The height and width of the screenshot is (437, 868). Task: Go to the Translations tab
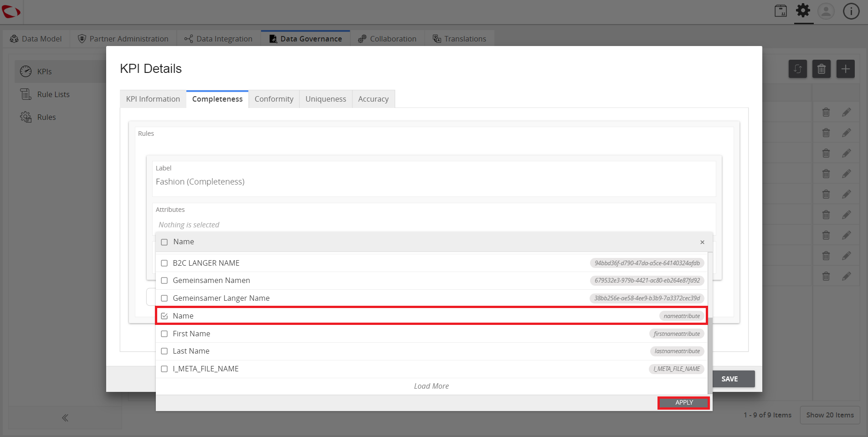(x=459, y=39)
